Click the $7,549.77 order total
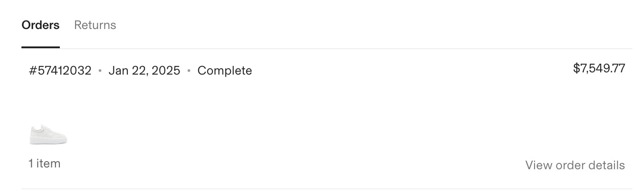The height and width of the screenshot is (192, 644). pyautogui.click(x=599, y=68)
